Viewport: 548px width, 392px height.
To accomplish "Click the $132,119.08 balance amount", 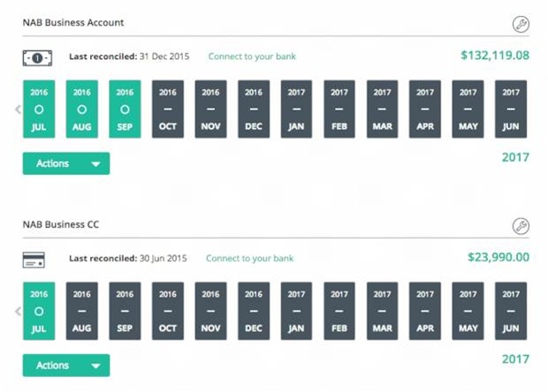I will tap(495, 56).
